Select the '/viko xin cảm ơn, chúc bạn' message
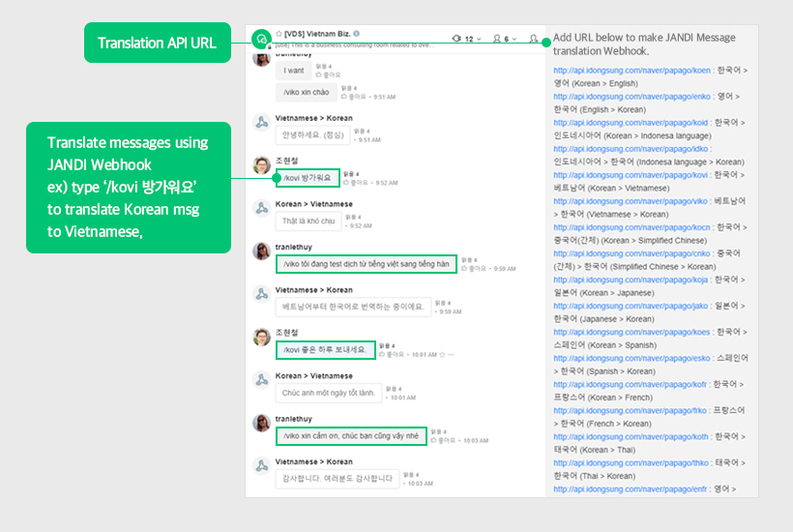Image resolution: width=793 pixels, height=532 pixels. click(351, 436)
